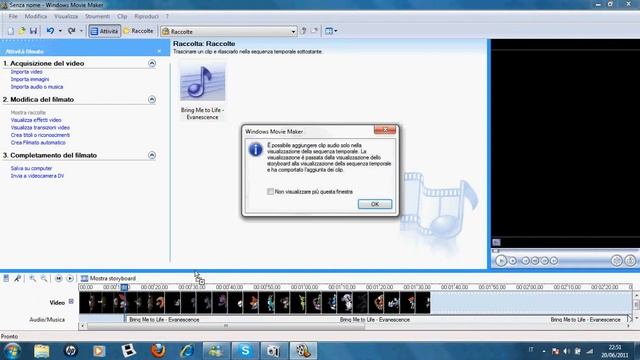The height and width of the screenshot is (360, 640).
Task: Click Stop in preview monitor
Action: coord(513,261)
